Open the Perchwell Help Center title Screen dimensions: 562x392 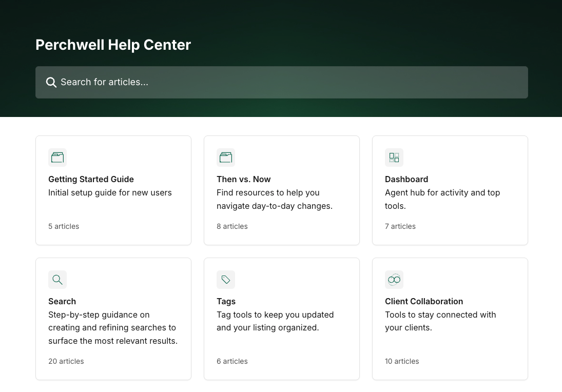coord(113,45)
